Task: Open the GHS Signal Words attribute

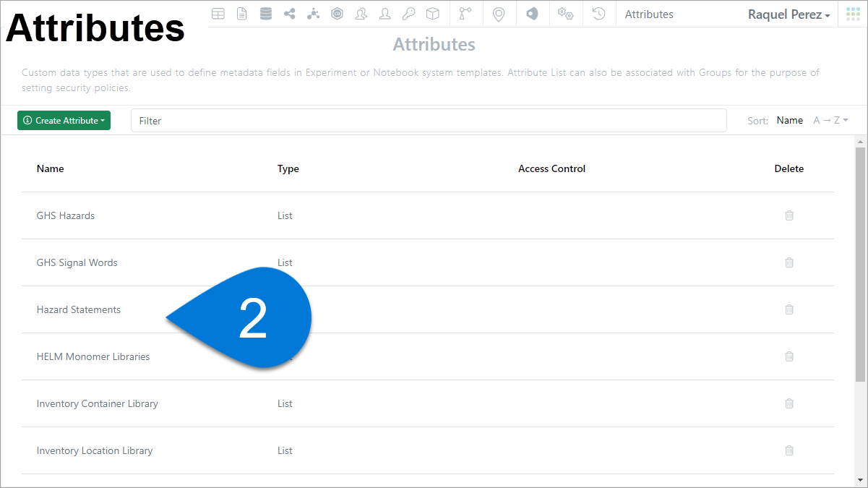Action: (x=77, y=262)
